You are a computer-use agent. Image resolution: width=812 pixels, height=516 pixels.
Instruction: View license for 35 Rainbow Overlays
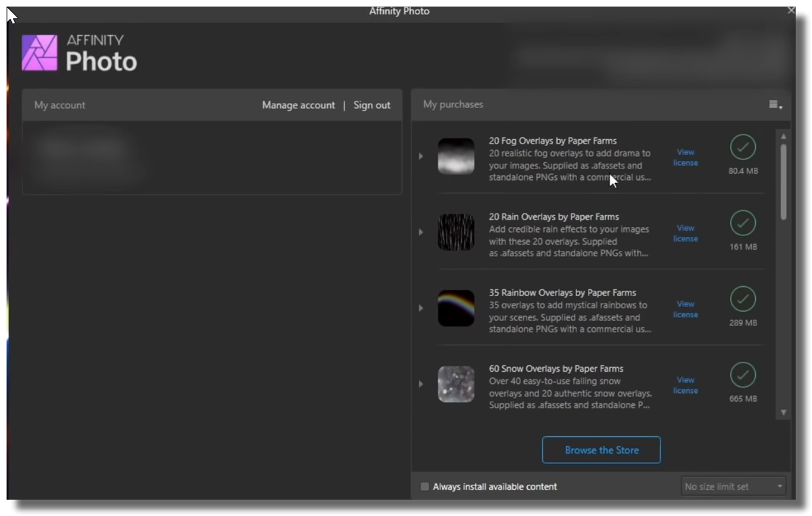pyautogui.click(x=685, y=309)
